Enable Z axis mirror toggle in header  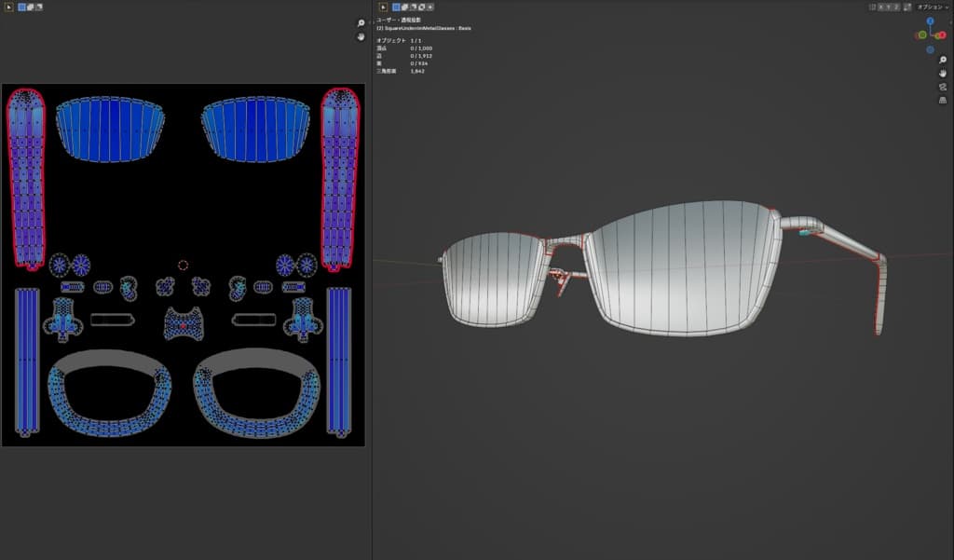pyautogui.click(x=896, y=7)
